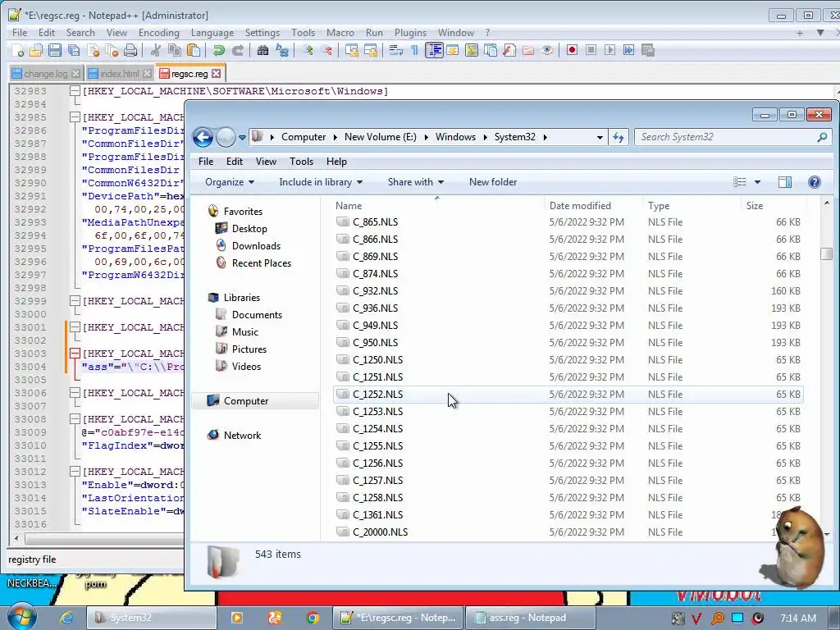This screenshot has height=630, width=840.
Task: Click the Print icon in Notepad++ toolbar
Action: (x=130, y=50)
